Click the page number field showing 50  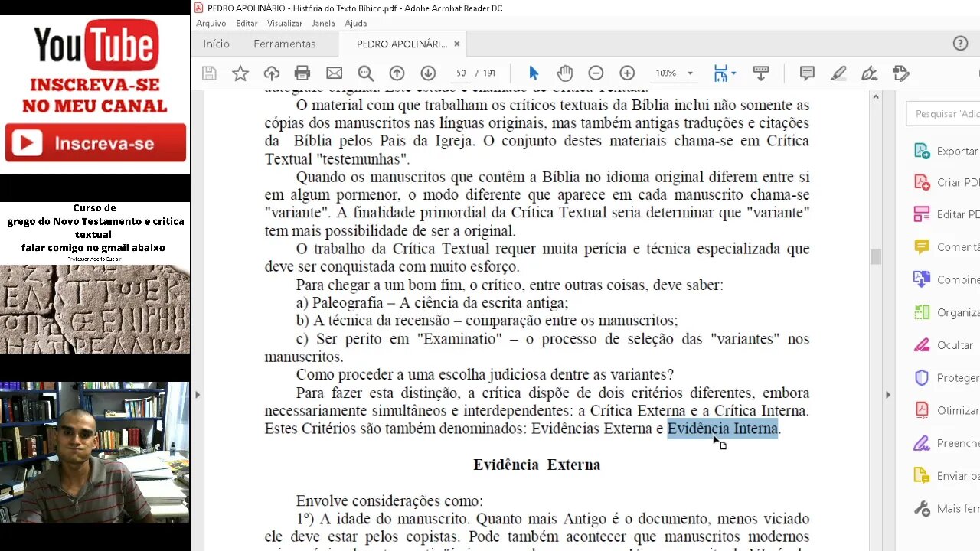461,73
